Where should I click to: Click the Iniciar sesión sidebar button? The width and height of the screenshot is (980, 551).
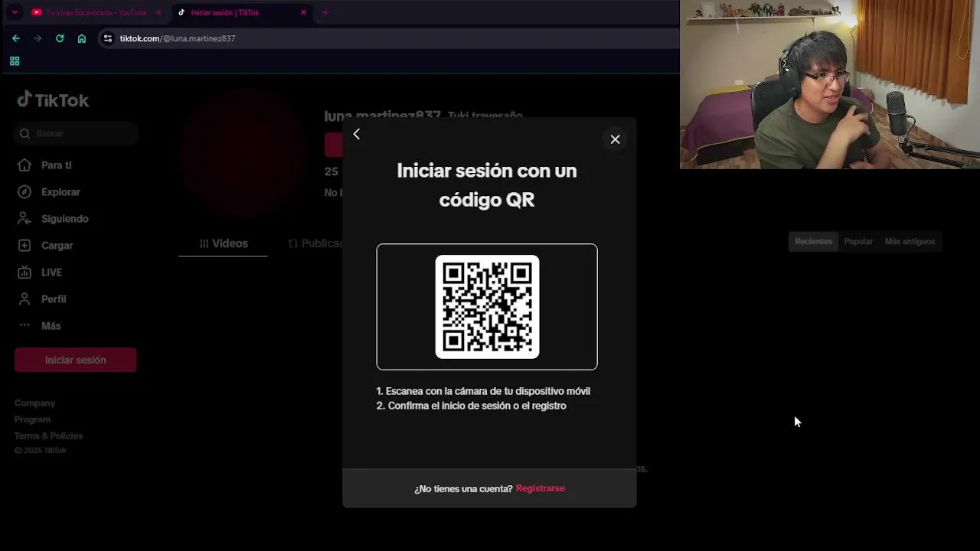point(76,360)
